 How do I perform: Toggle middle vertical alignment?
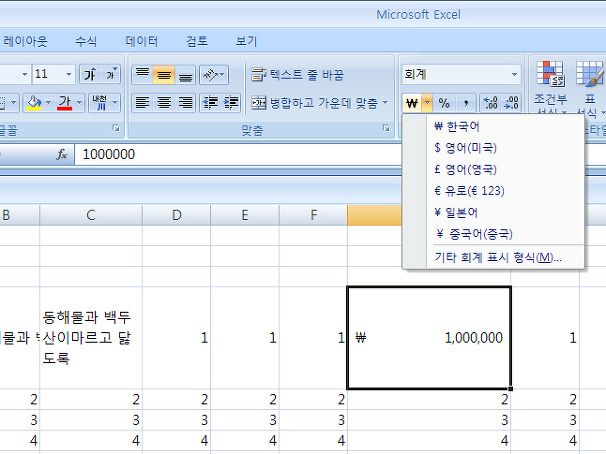coord(164,74)
